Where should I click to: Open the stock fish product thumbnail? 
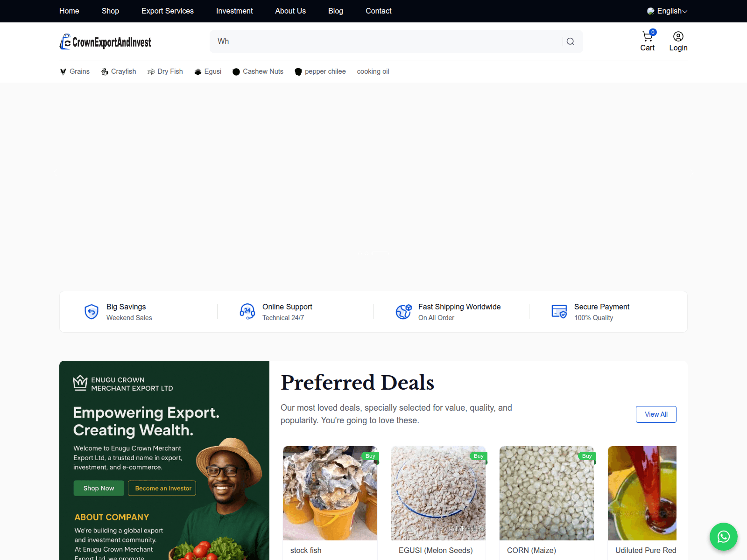point(330,493)
